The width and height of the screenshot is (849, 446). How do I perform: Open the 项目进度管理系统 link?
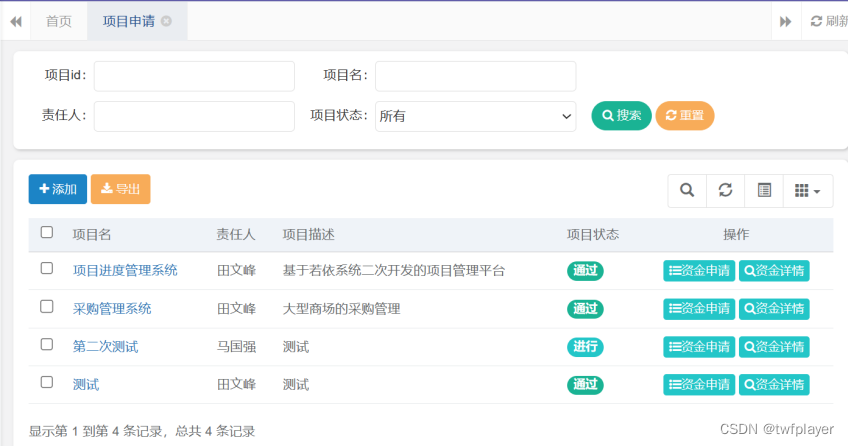point(125,271)
